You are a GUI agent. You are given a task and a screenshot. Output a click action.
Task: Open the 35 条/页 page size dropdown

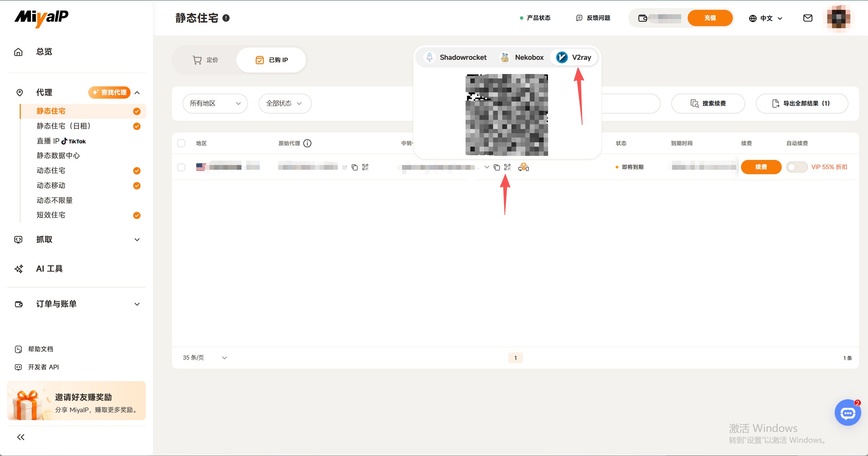coord(205,358)
